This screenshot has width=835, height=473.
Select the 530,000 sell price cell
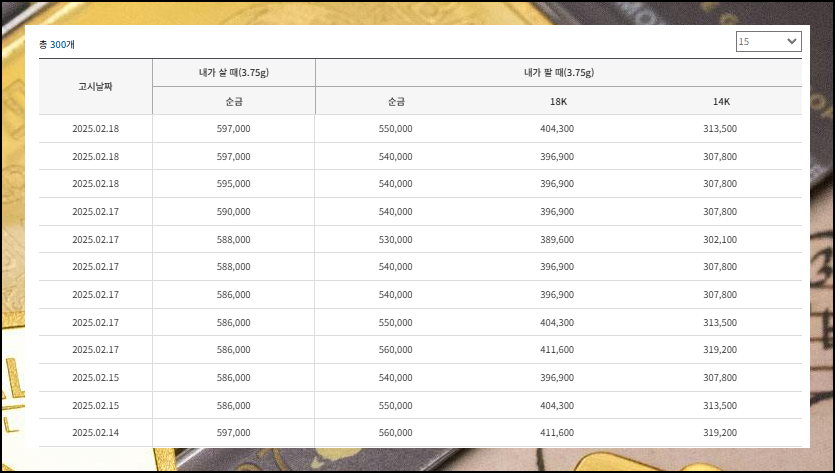(395, 240)
